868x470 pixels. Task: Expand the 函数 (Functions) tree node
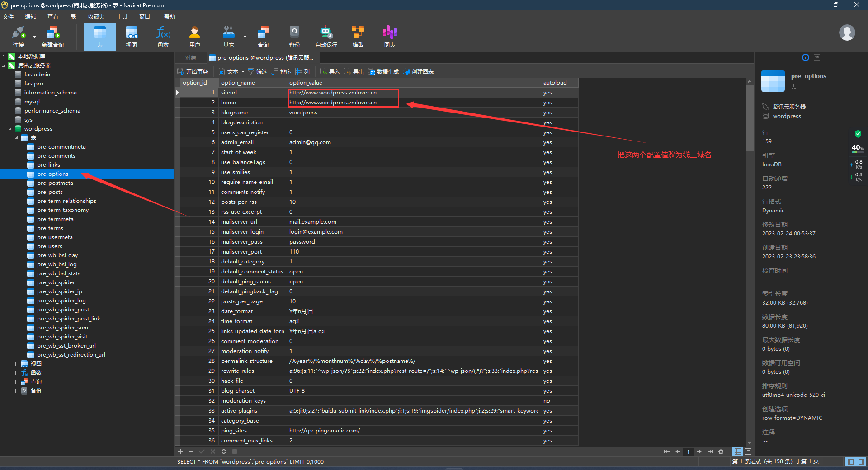(16, 373)
